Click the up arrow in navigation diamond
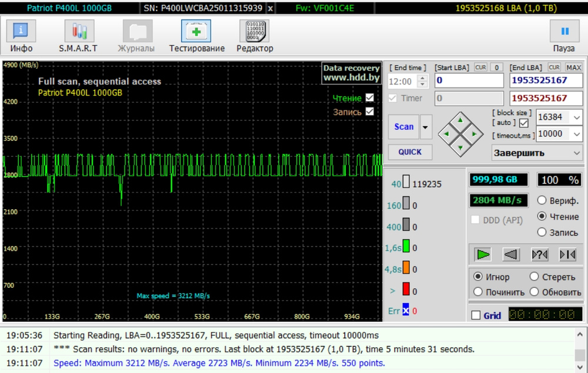The image size is (588, 373). (460, 120)
